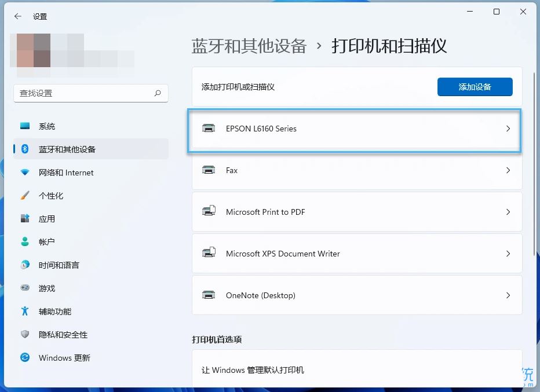Viewport: 540px width, 392px height.
Task: Open 时间和语言 settings
Action: pos(24,265)
